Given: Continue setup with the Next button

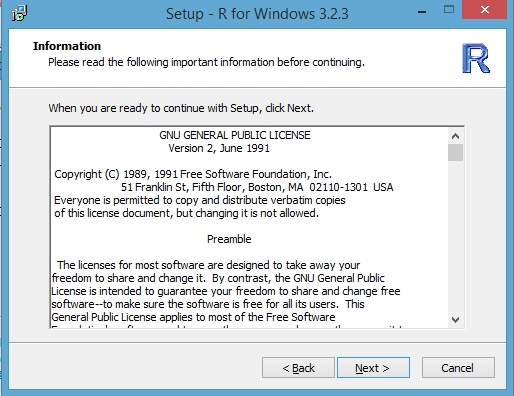Looking at the screenshot, I should (373, 368).
